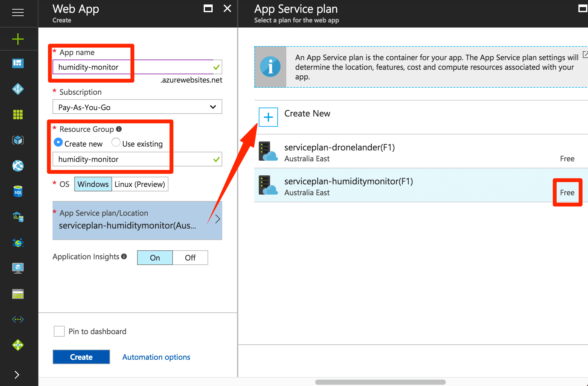The height and width of the screenshot is (386, 588).
Task: Open the blue diamond Resource groups icon
Action: pyautogui.click(x=18, y=89)
